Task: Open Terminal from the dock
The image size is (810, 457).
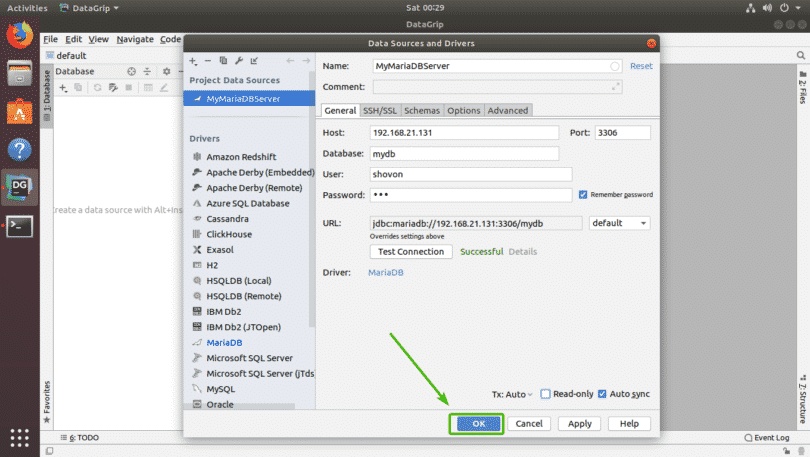Action: pos(20,226)
